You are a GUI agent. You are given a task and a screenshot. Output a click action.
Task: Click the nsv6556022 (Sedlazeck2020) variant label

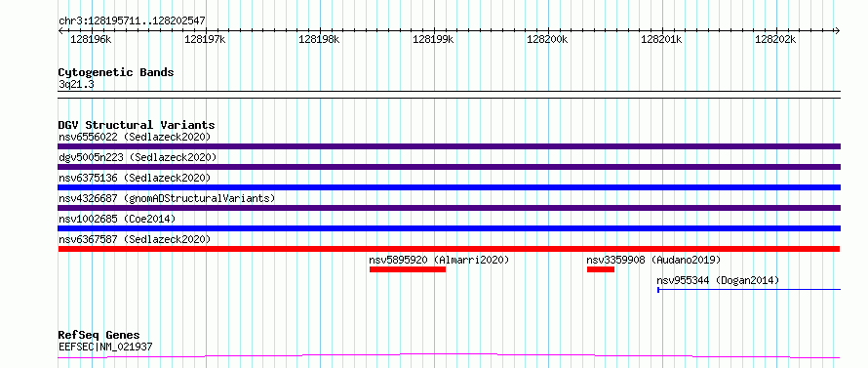click(x=135, y=137)
